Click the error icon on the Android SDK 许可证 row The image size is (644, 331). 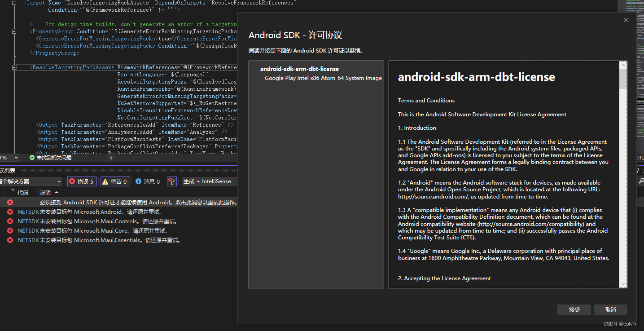click(x=10, y=202)
